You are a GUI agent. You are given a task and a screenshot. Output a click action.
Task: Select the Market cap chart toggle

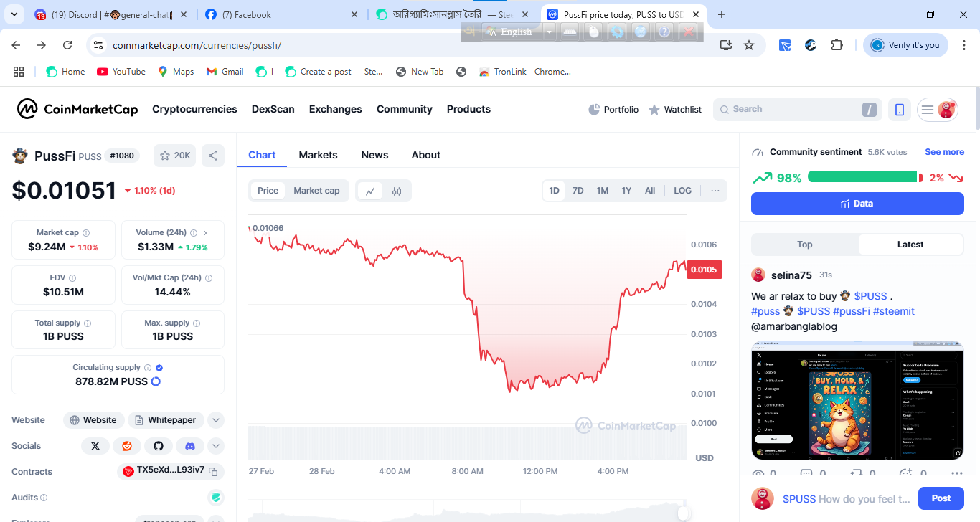pos(316,191)
